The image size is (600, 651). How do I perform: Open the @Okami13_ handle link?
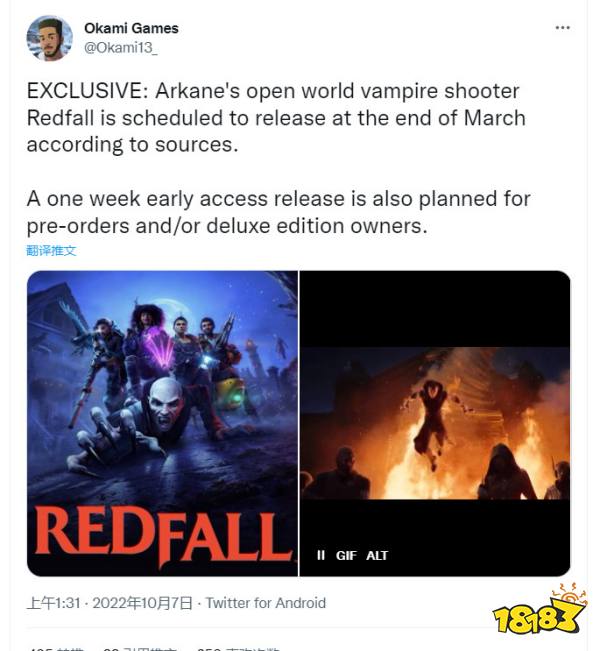[x=121, y=48]
